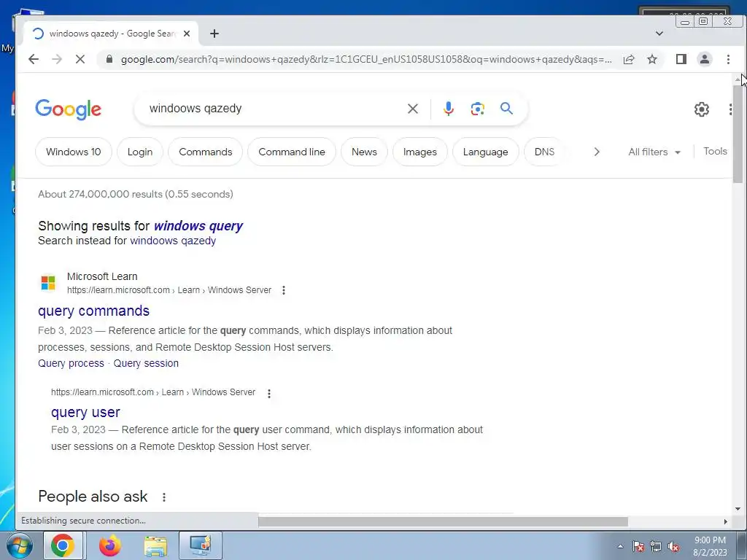Click the Google logo
This screenshot has height=560, width=747.
[68, 109]
